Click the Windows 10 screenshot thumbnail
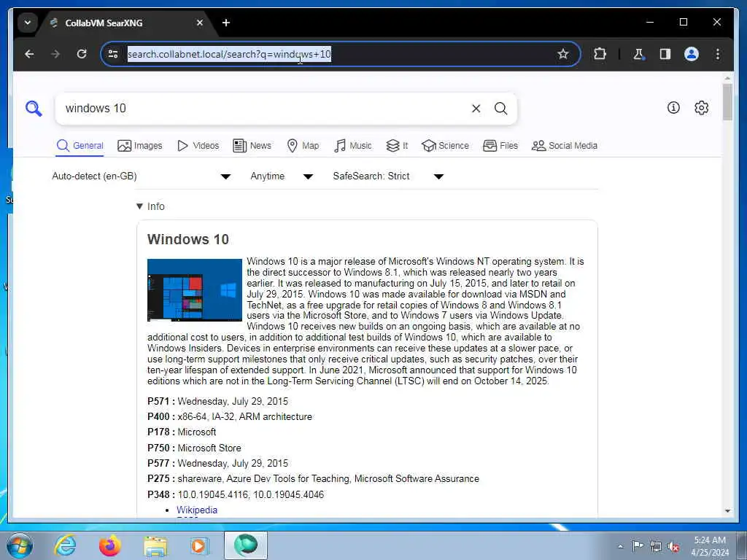 (194, 290)
